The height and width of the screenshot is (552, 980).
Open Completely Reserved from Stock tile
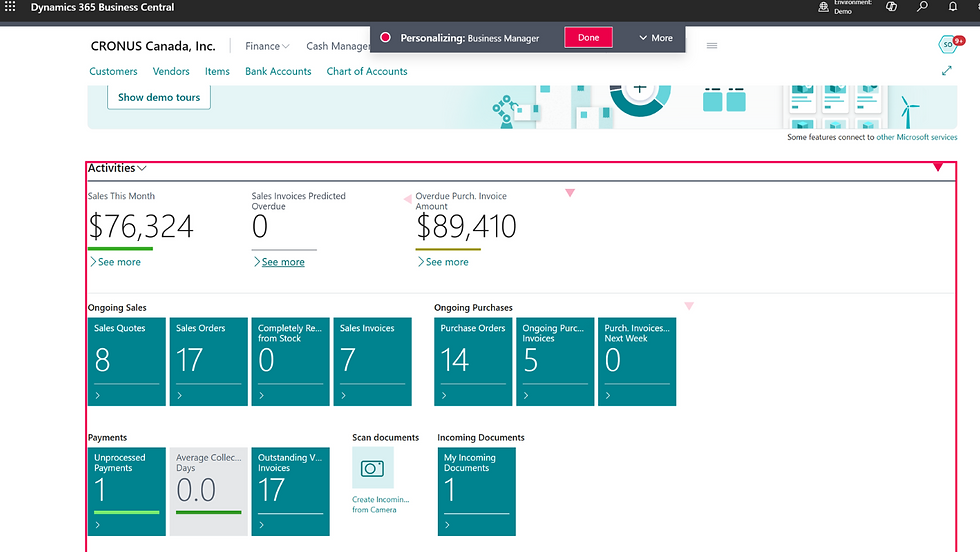point(291,361)
